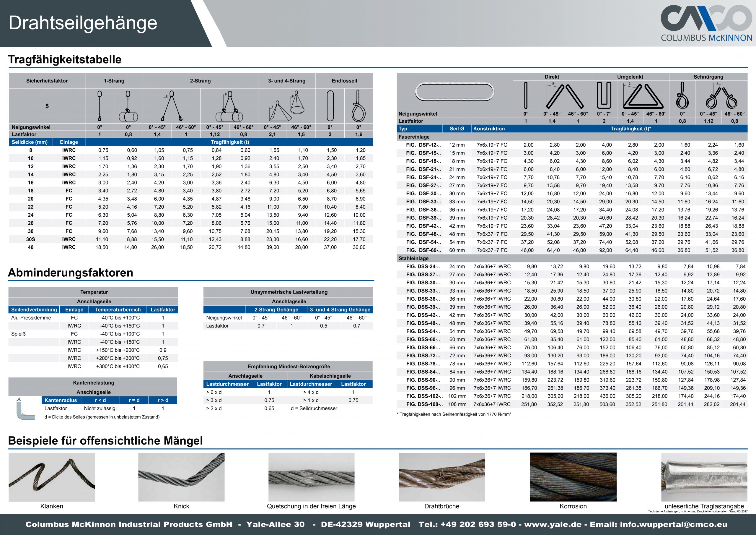
Task: Click the +300°C bis +400°C temperature cell
Action: pos(118,366)
